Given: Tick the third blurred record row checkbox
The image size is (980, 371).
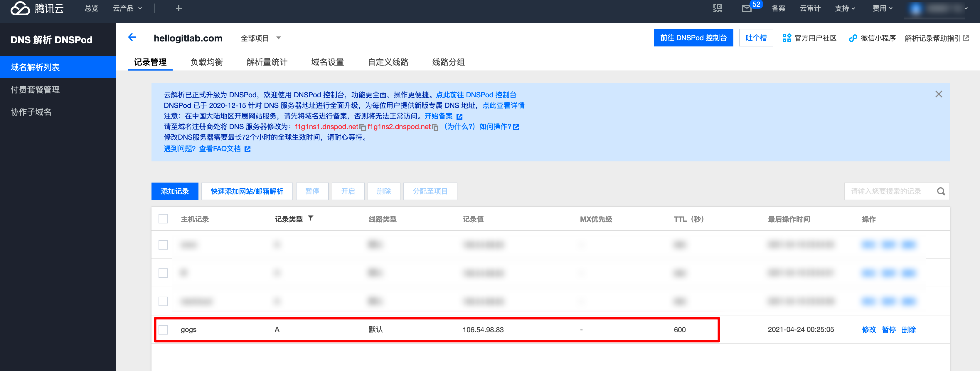Looking at the screenshot, I should pos(163,301).
